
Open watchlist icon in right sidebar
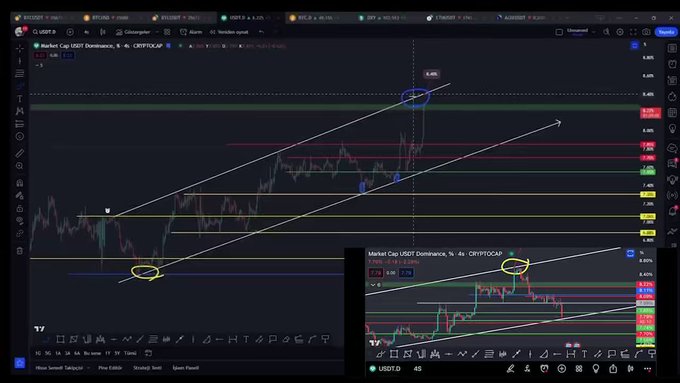pyautogui.click(x=672, y=48)
